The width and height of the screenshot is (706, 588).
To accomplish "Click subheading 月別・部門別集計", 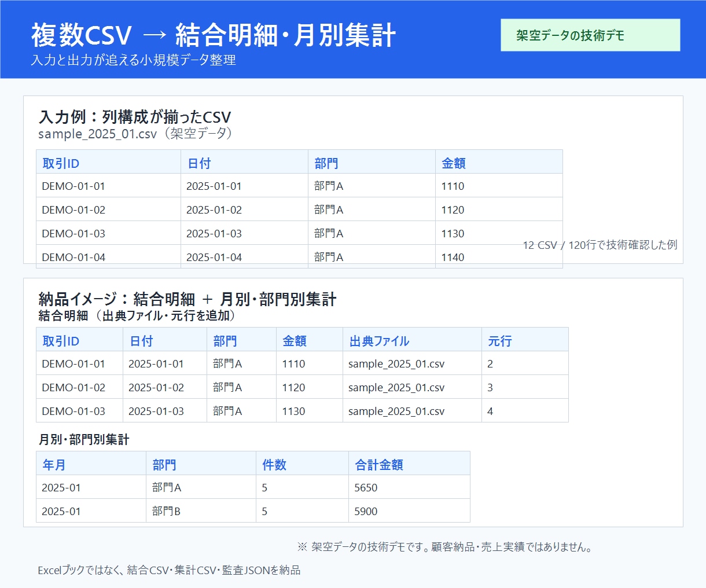I will 84,440.
